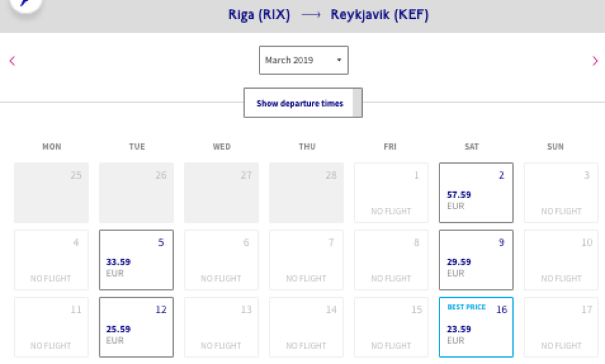Click the Wednesday March 6 date cell
The width and height of the screenshot is (605, 364).
click(x=221, y=260)
